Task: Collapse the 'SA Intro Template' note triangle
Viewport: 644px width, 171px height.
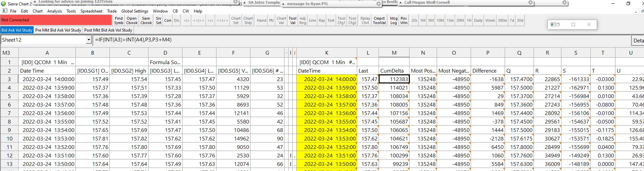Action: click(244, 3)
